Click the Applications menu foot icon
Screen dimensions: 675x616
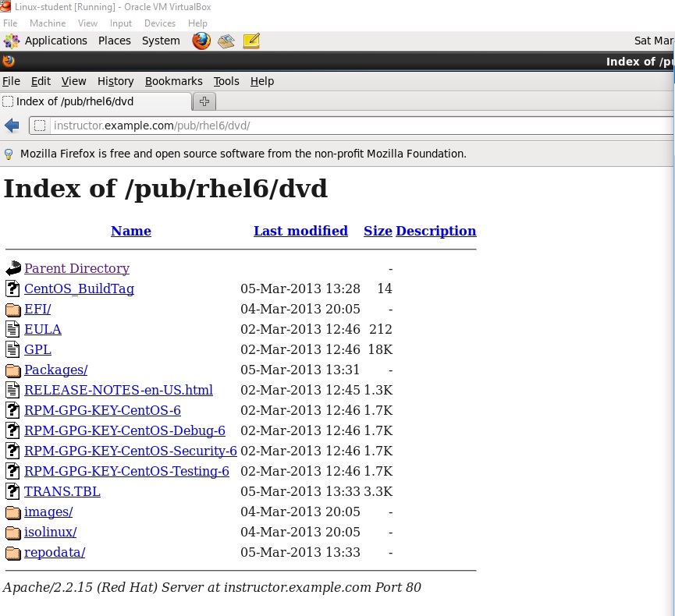(x=12, y=41)
